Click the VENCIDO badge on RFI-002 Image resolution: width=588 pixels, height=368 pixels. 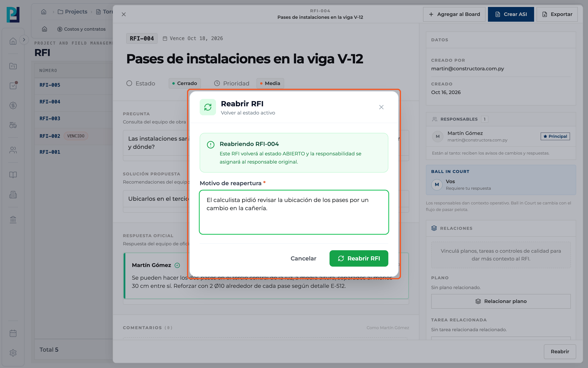click(76, 136)
